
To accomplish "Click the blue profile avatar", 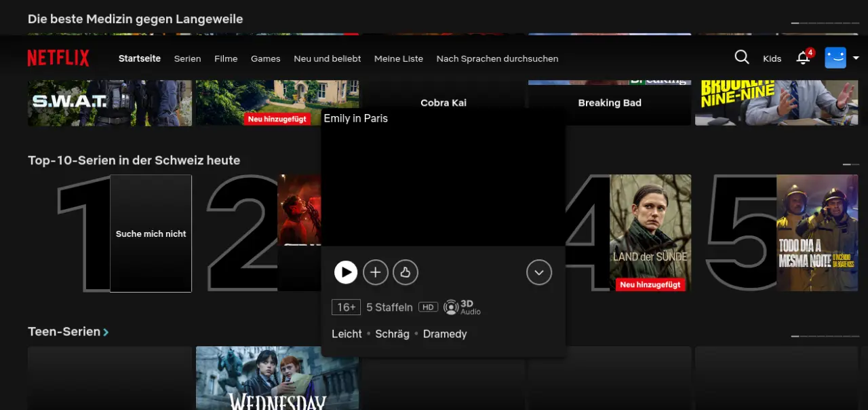I will (x=835, y=58).
